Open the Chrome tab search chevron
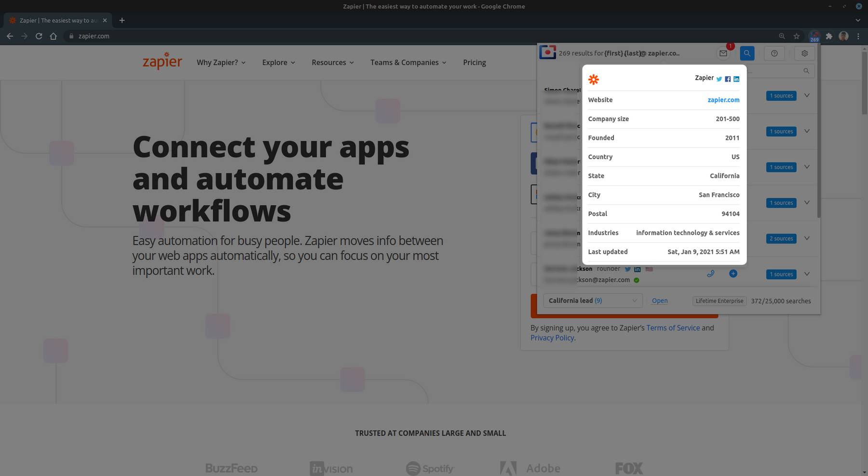The image size is (868, 476). coord(857,20)
